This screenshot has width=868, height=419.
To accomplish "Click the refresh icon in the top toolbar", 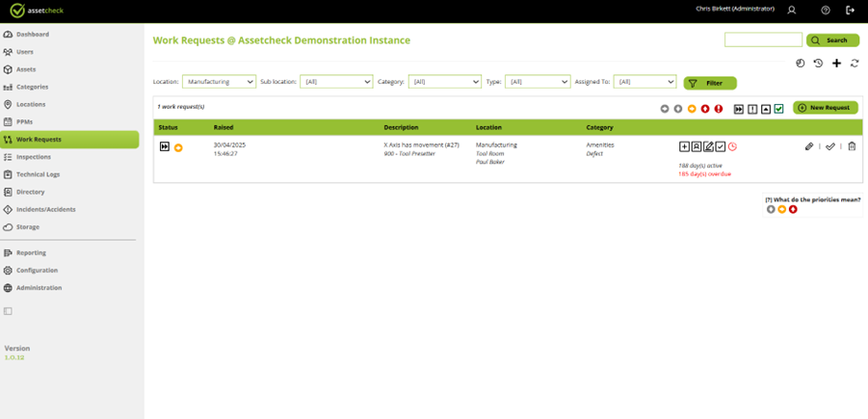I will 854,64.
